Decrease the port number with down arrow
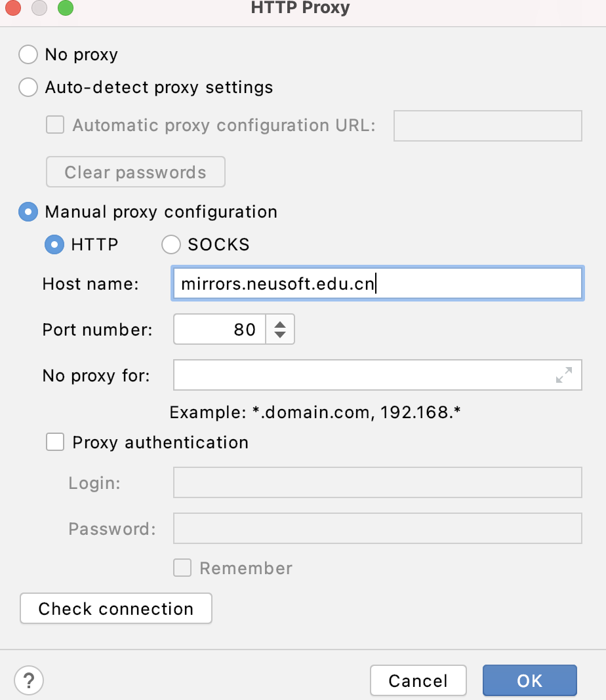 [280, 334]
